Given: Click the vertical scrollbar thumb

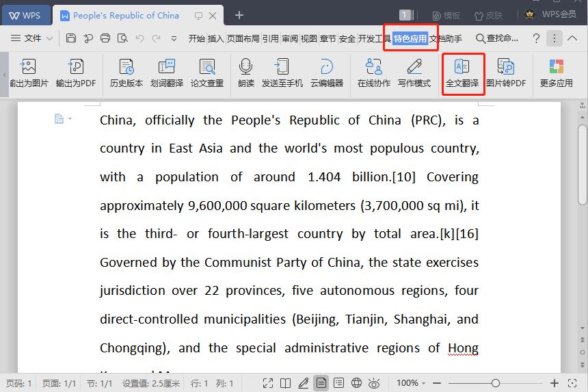Looking at the screenshot, I should 582,165.
